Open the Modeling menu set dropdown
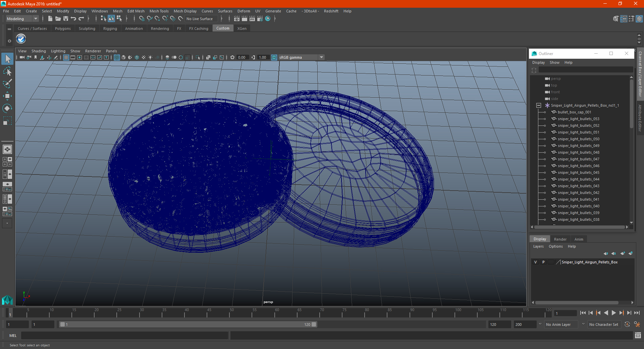This screenshot has width=644, height=349. [22, 19]
